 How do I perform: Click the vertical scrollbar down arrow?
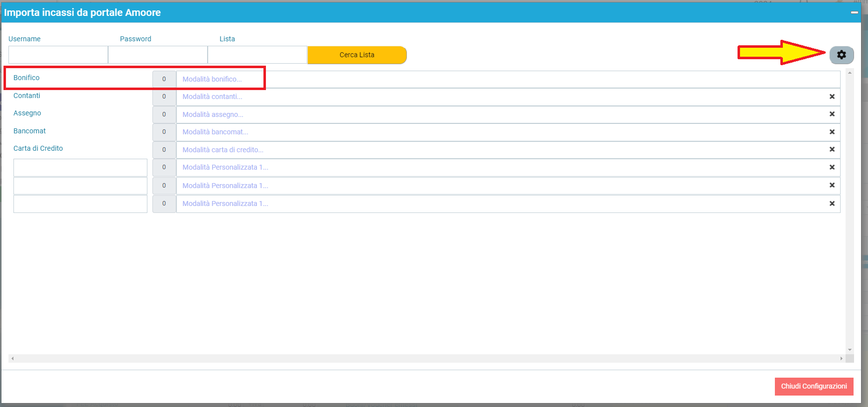(850, 350)
